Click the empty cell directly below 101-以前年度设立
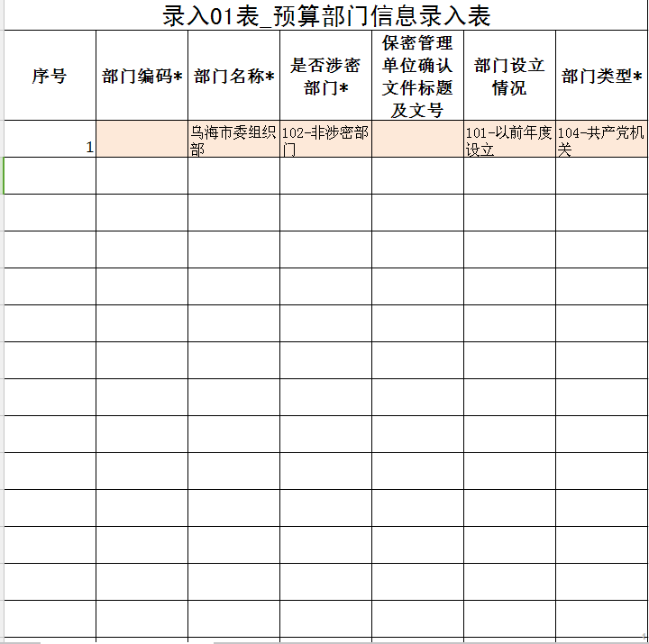Screen dimensions: 649x644 [509, 176]
